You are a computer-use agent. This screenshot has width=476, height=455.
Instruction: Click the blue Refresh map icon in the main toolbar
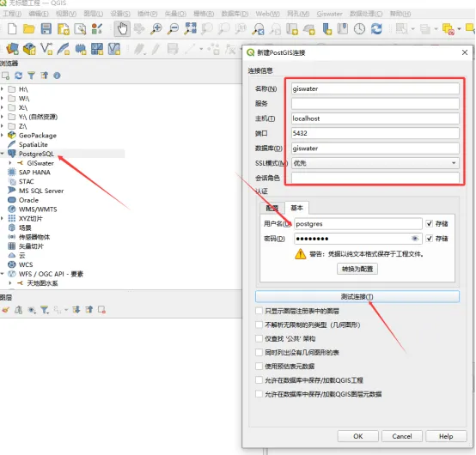pyautogui.click(x=376, y=29)
